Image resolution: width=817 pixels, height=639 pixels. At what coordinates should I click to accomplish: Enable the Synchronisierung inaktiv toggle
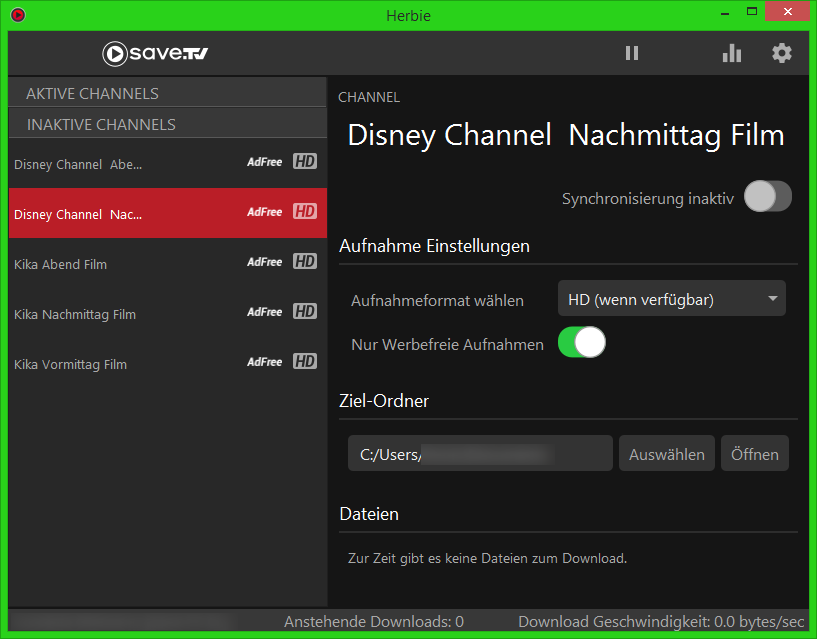(x=768, y=197)
